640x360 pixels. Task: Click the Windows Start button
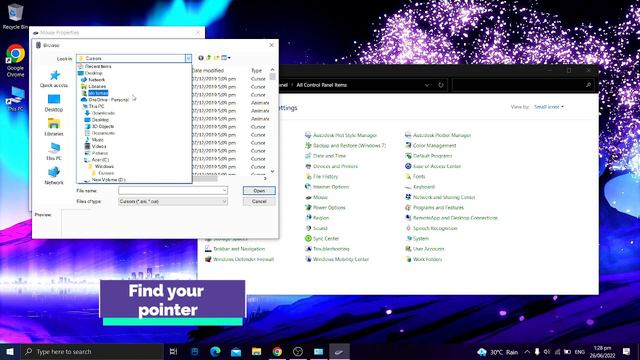tap(10, 351)
